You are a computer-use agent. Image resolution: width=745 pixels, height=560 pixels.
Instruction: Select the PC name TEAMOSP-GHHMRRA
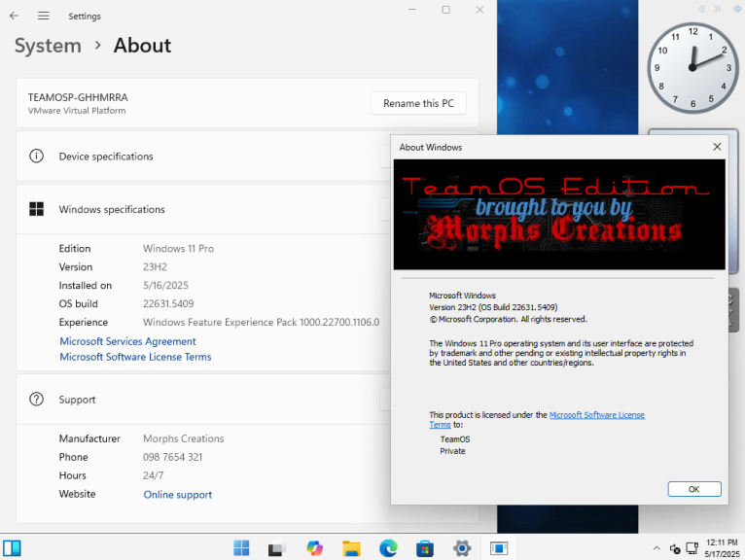(x=78, y=97)
